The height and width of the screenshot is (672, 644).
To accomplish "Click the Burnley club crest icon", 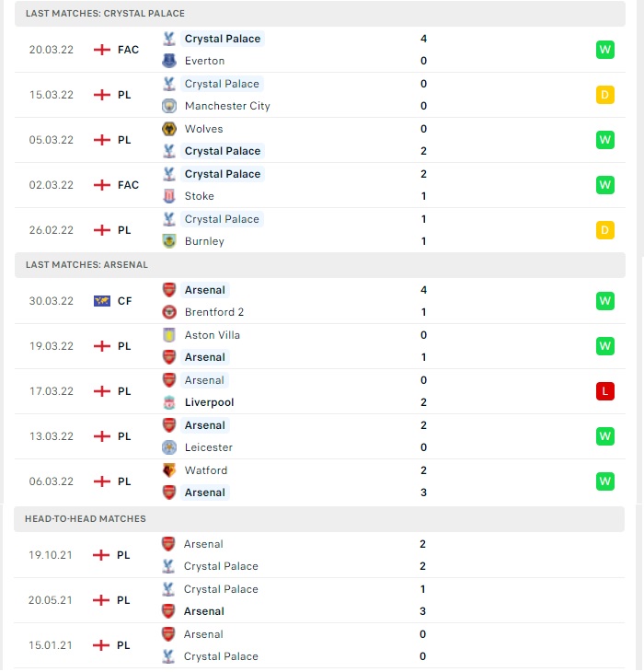I will (169, 241).
